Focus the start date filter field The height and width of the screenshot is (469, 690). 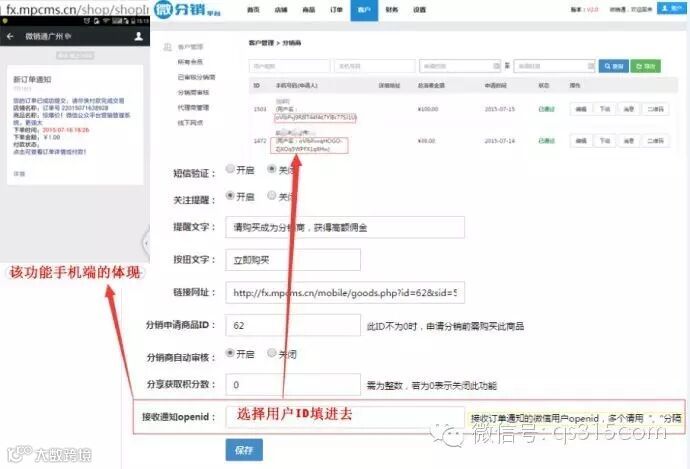point(460,66)
